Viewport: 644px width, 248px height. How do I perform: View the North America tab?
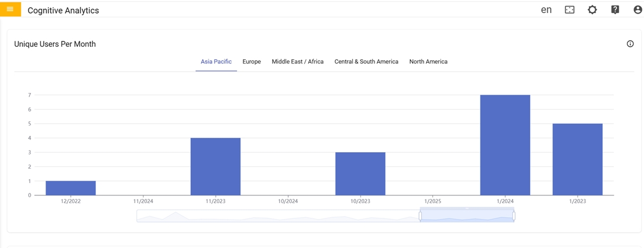pyautogui.click(x=428, y=62)
